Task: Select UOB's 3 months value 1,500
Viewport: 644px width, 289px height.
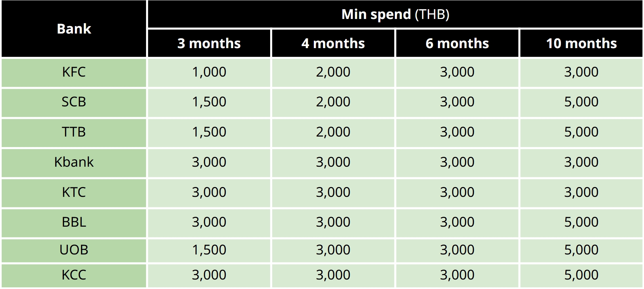Action: point(209,250)
